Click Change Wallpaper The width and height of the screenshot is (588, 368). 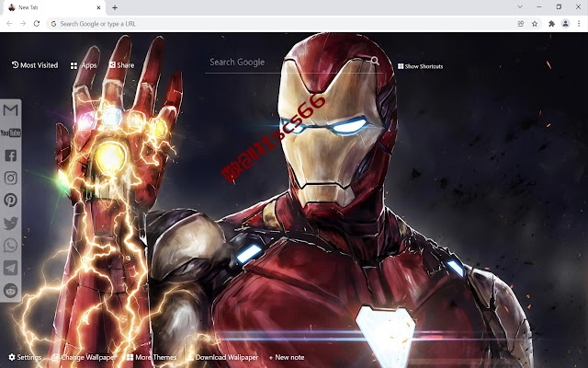point(84,357)
